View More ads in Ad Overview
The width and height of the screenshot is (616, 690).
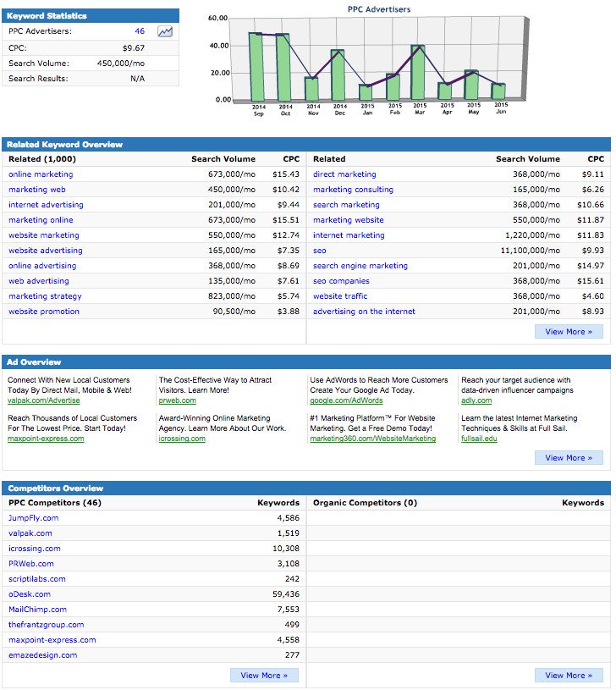[x=569, y=458]
